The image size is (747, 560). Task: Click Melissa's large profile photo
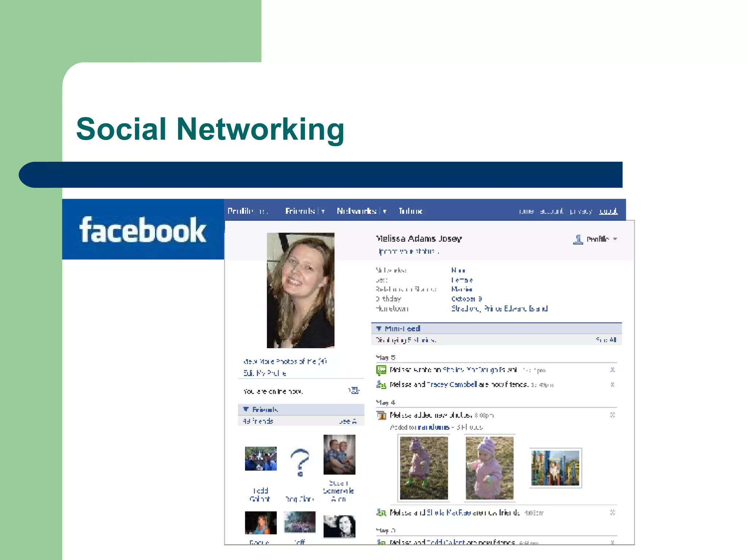(301, 290)
